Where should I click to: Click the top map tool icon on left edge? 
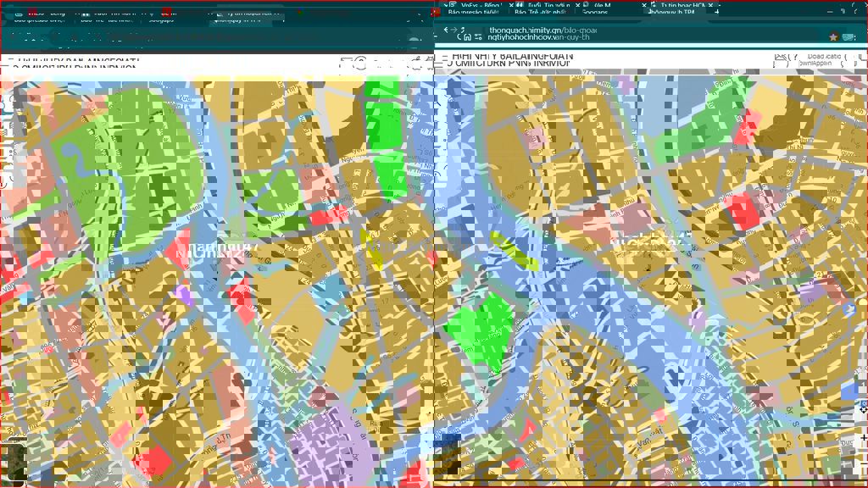[7, 104]
